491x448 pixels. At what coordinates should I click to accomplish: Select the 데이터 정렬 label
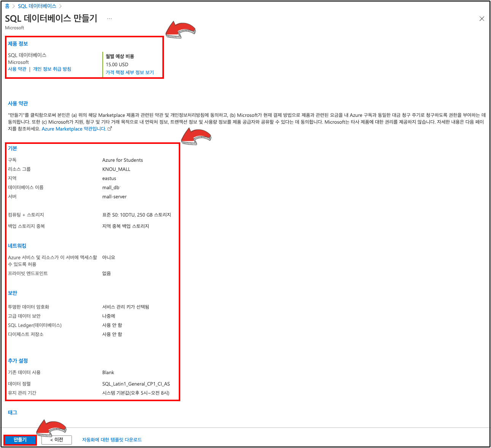pos(19,384)
